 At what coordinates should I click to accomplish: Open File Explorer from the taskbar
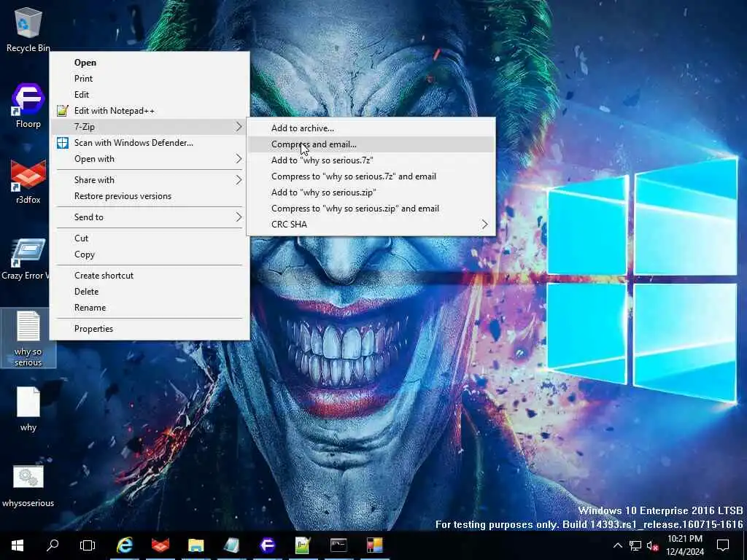tap(196, 545)
